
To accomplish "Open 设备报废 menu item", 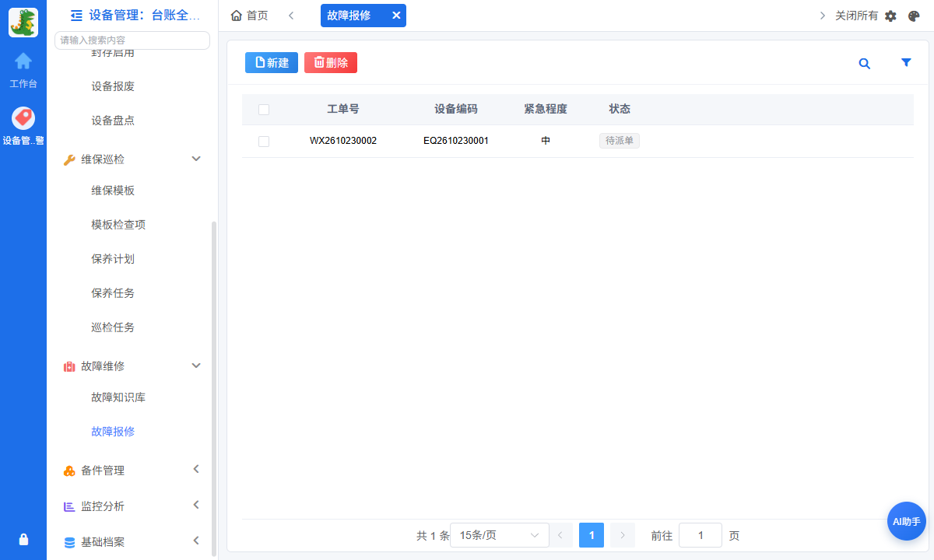I will point(113,86).
